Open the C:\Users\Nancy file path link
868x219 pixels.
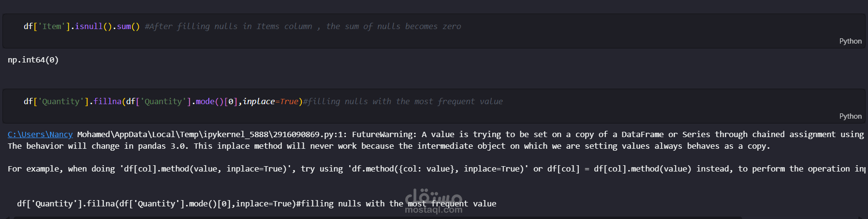click(40, 134)
